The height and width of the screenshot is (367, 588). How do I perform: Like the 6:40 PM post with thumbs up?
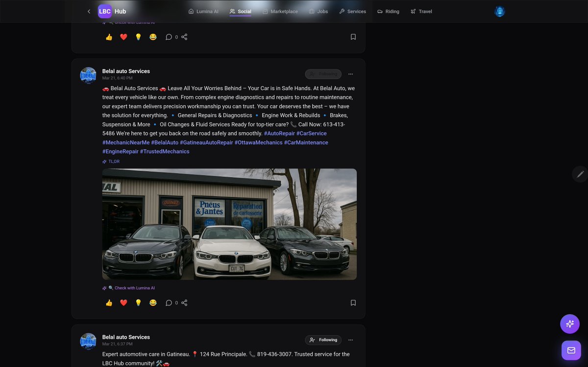point(109,303)
